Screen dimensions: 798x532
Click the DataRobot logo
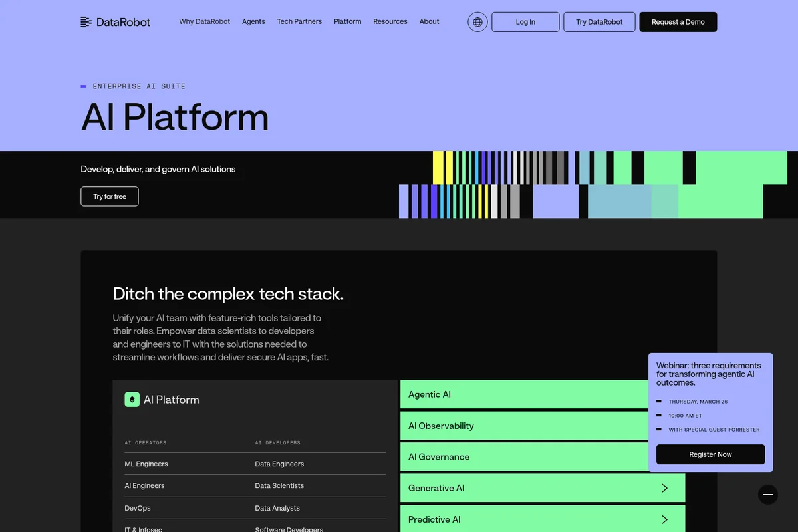click(115, 21)
